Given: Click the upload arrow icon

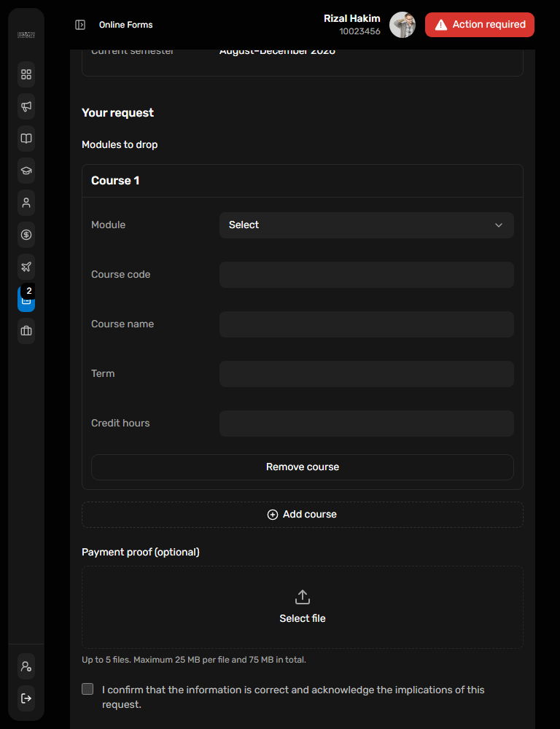Looking at the screenshot, I should click(x=303, y=597).
